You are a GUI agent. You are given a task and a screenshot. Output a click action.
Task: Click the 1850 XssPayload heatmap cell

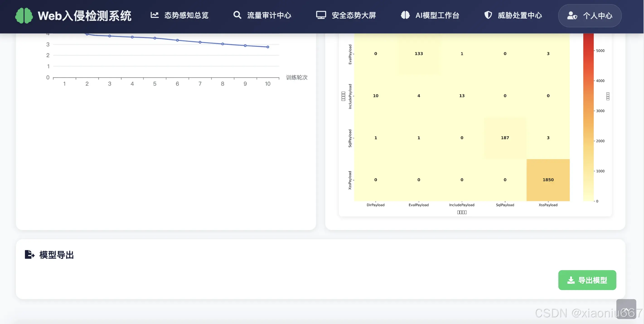coord(548,180)
